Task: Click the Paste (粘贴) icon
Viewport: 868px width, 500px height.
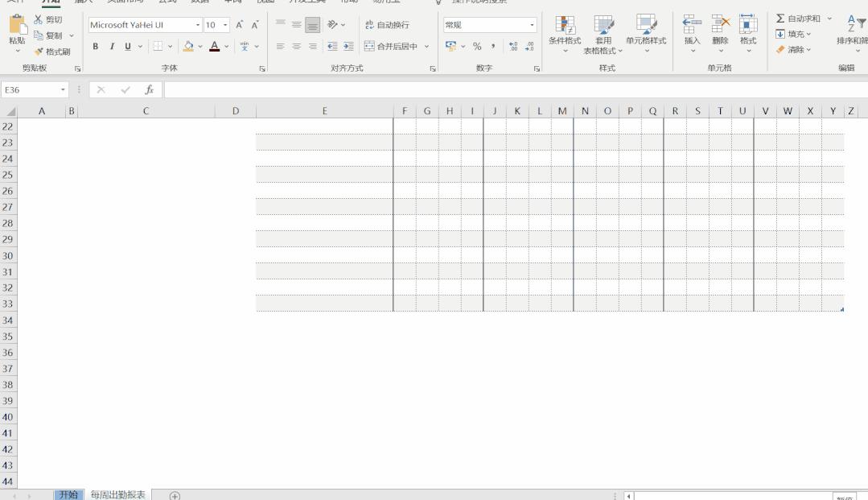Action: pos(17,25)
